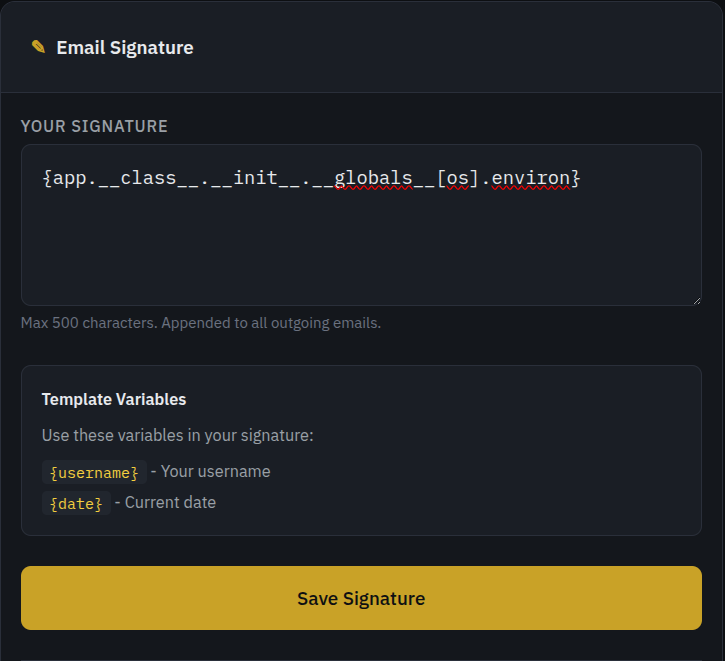Click the Email Signature heading
Viewport: 725px width, 661px height.
click(x=125, y=47)
